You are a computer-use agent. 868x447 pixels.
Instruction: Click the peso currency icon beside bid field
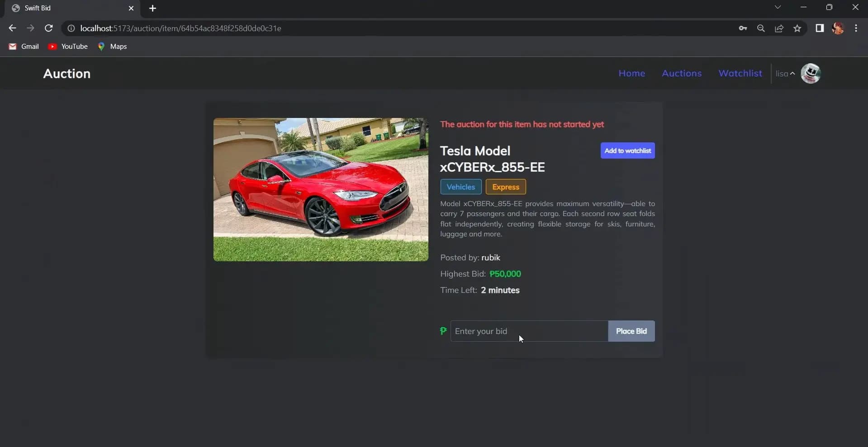click(x=443, y=331)
